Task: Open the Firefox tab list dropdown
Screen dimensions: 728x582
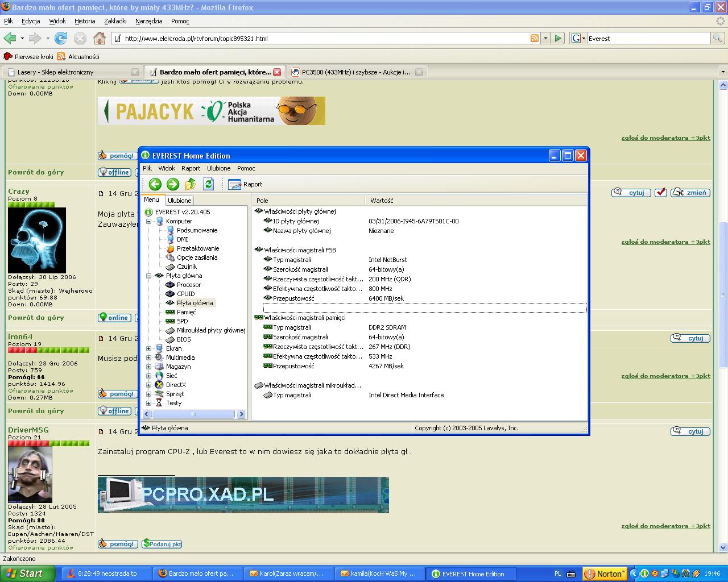Action: [x=723, y=72]
